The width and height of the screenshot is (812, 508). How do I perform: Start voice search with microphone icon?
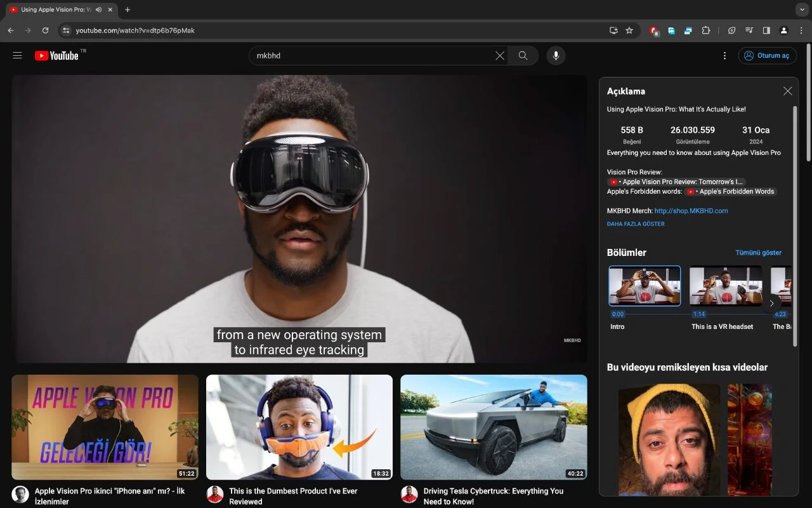pyautogui.click(x=556, y=56)
